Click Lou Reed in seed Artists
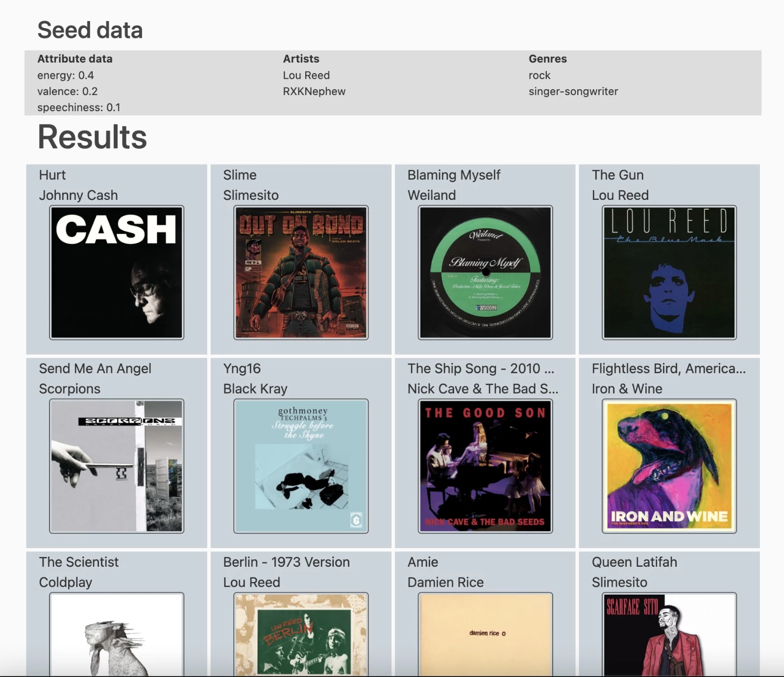This screenshot has height=677, width=784. point(306,75)
